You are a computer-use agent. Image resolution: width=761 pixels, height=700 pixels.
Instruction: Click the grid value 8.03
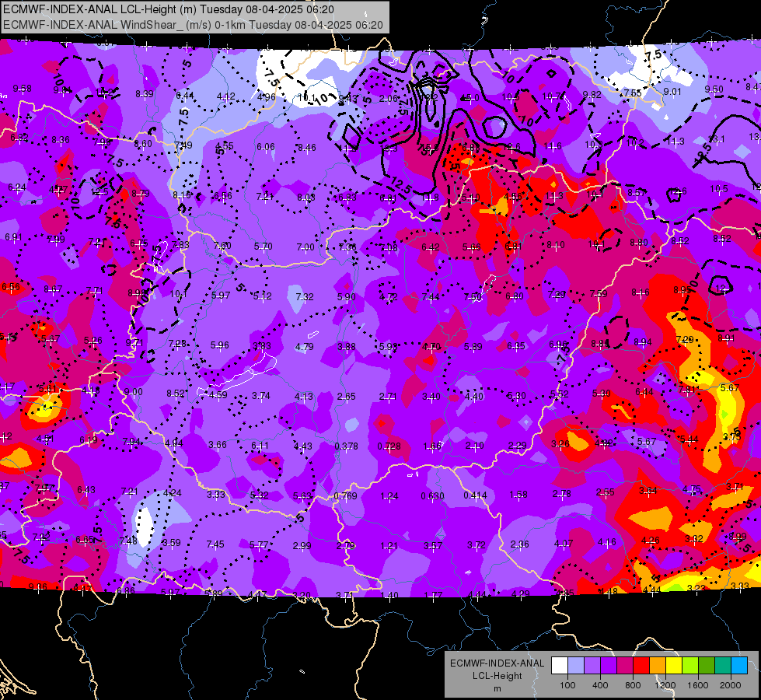click(306, 197)
